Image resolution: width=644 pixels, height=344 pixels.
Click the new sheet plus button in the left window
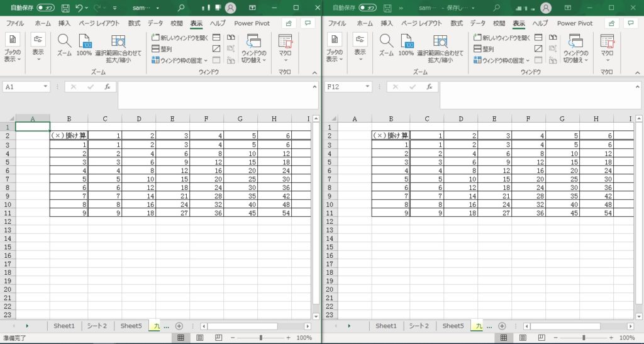179,326
